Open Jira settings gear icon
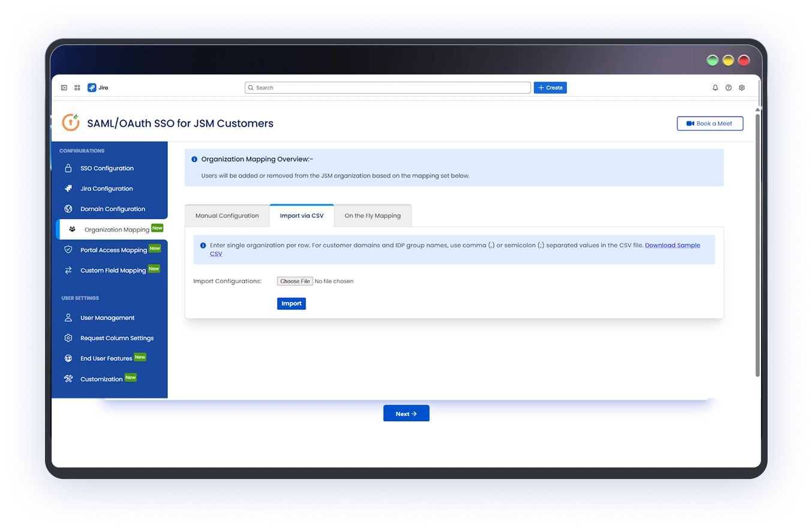The height and width of the screenshot is (530, 812). pyautogui.click(x=742, y=88)
